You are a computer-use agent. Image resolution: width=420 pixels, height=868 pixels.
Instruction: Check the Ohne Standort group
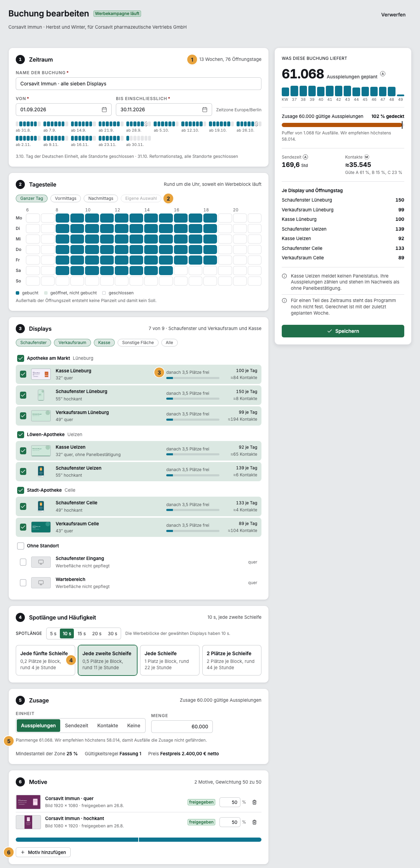(21, 546)
